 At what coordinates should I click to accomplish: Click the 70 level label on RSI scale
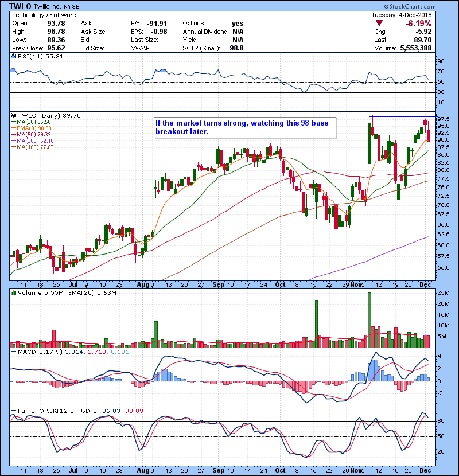[441, 72]
